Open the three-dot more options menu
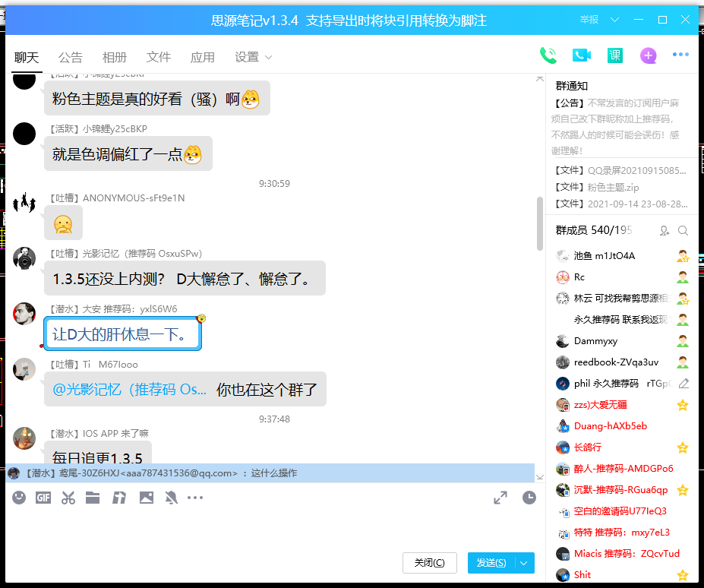704x588 pixels. pyautogui.click(x=680, y=55)
